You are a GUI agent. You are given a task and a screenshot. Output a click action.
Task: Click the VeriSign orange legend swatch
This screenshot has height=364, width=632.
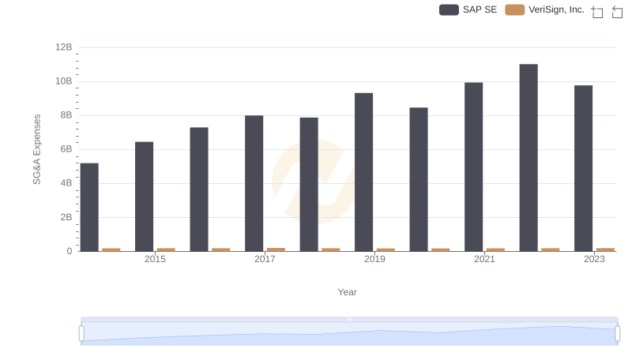pyautogui.click(x=515, y=9)
